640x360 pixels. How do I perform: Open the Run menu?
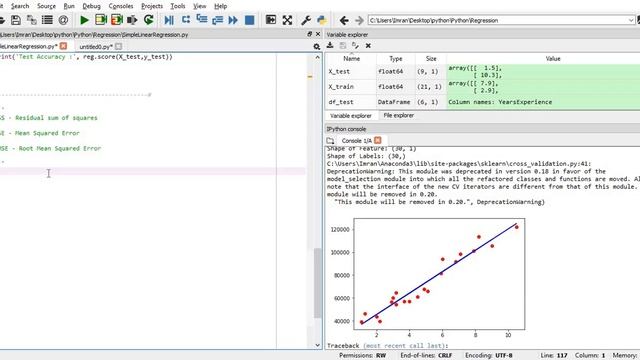pos(69,6)
